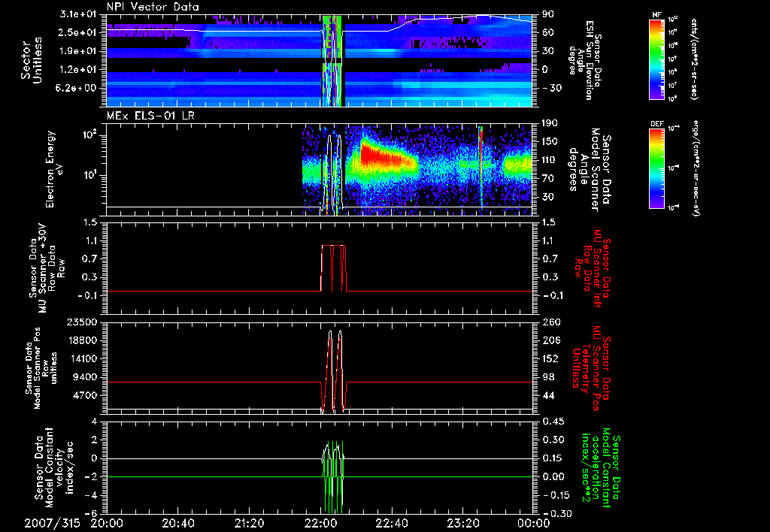This screenshot has height=532, width=770.
Task: Click the '-30' sun elevation tick label
Action: coord(551,88)
